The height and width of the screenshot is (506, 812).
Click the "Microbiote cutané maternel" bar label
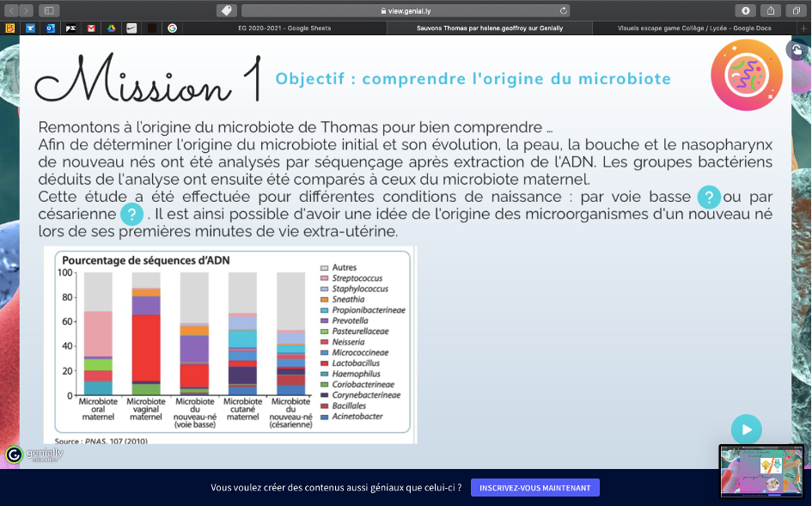243,409
